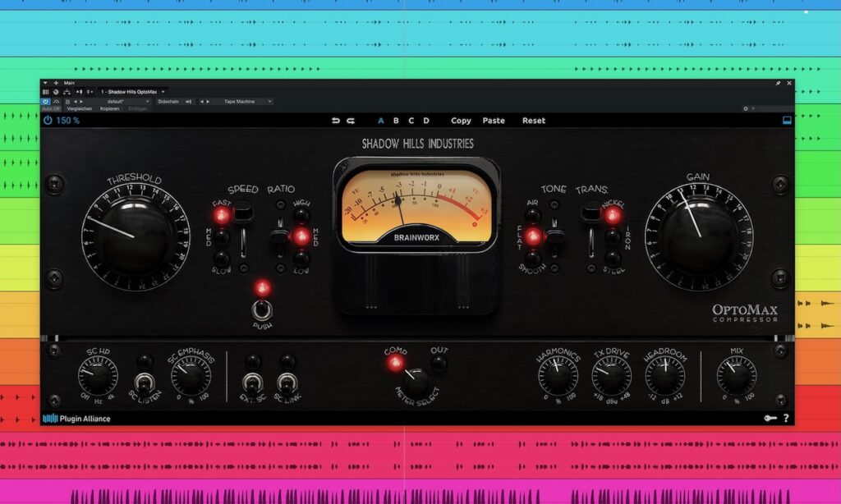Click the Reset button
This screenshot has width=841, height=504.
(x=534, y=121)
